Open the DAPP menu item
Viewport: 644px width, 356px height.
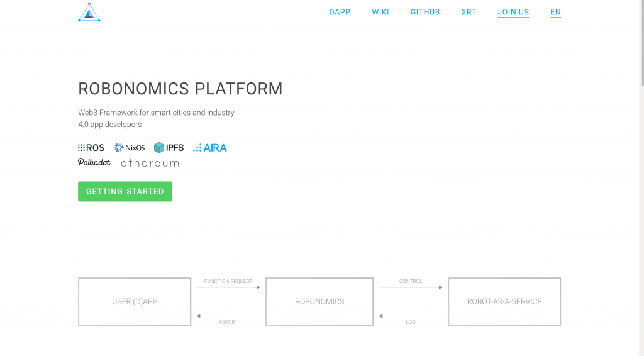pyautogui.click(x=340, y=13)
